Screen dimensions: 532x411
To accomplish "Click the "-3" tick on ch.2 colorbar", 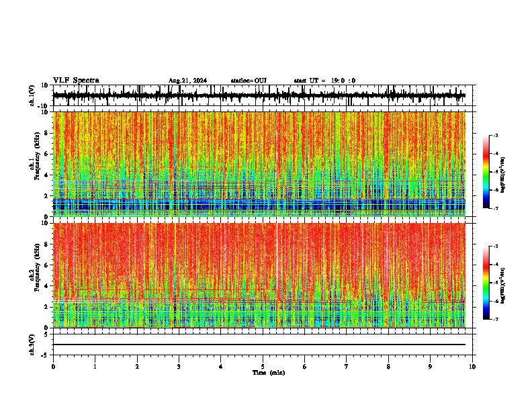I will tap(495, 246).
